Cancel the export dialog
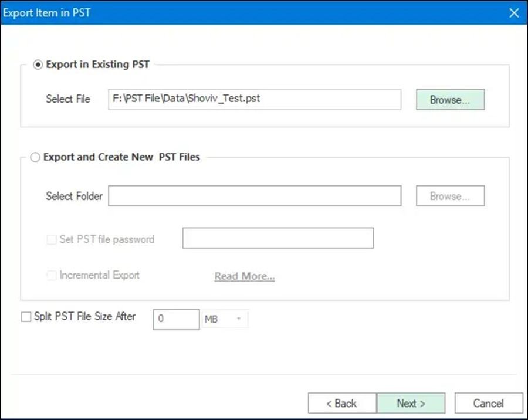Image resolution: width=528 pixels, height=420 pixels. pyautogui.click(x=489, y=403)
